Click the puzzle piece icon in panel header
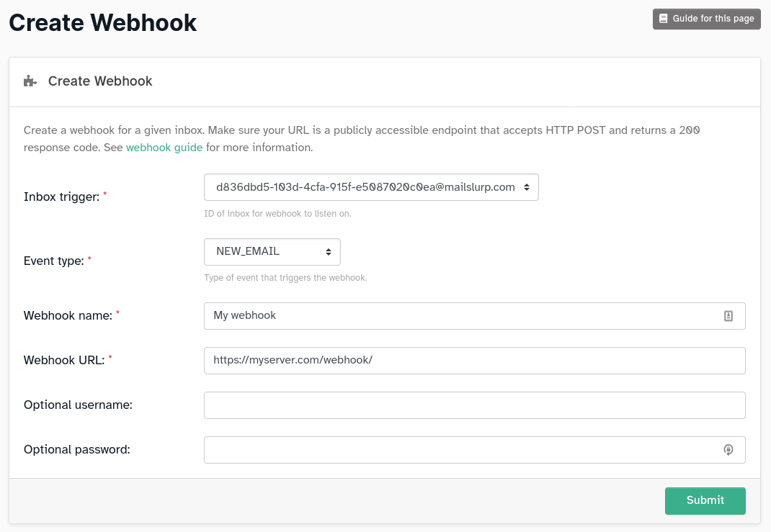The width and height of the screenshot is (771, 532). tap(30, 81)
